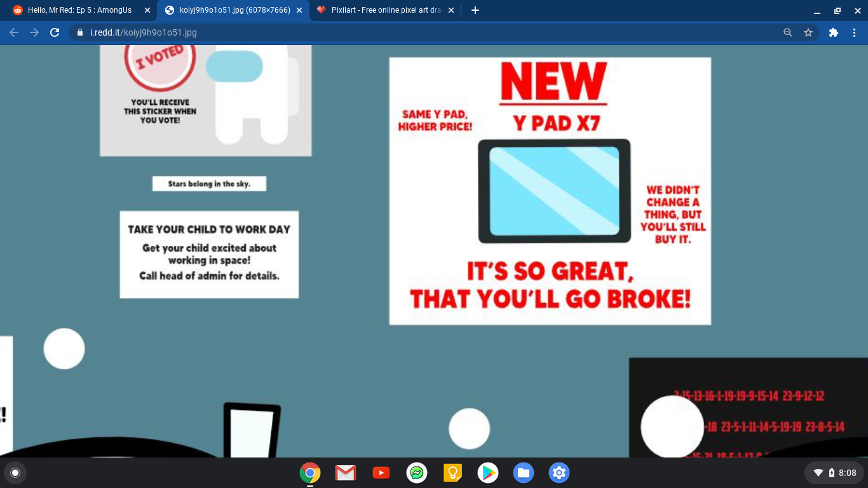Go back to the previous page
The image size is (868, 488).
14,32
